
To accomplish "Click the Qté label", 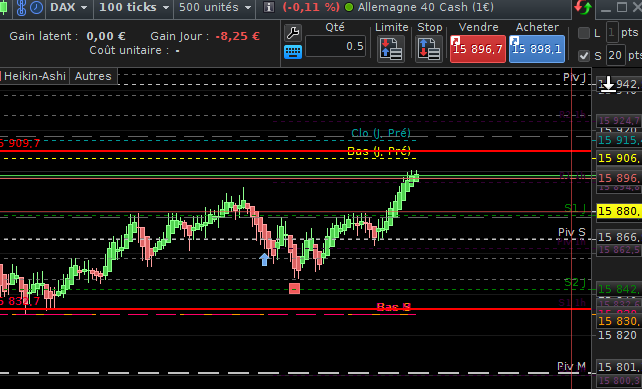I will [335, 27].
